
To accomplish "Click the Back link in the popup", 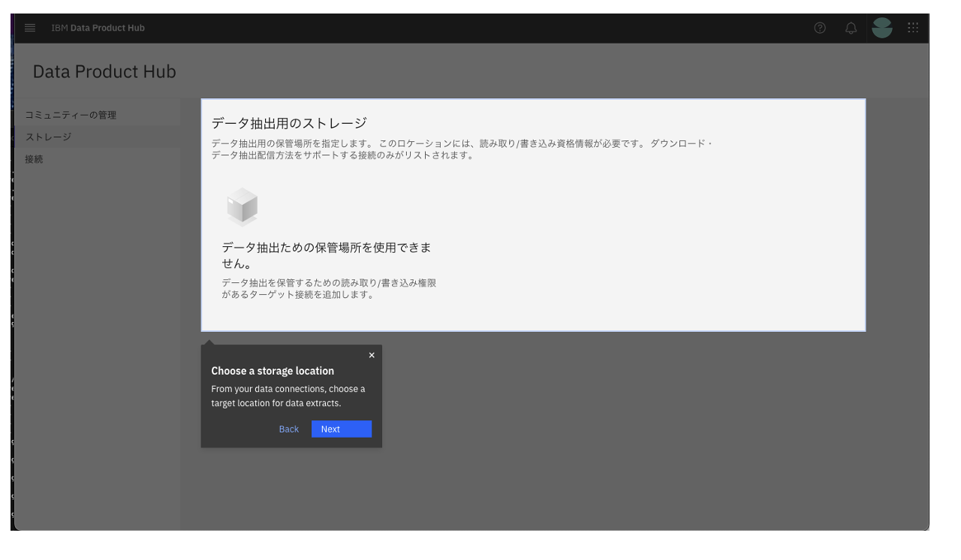I will coord(288,429).
